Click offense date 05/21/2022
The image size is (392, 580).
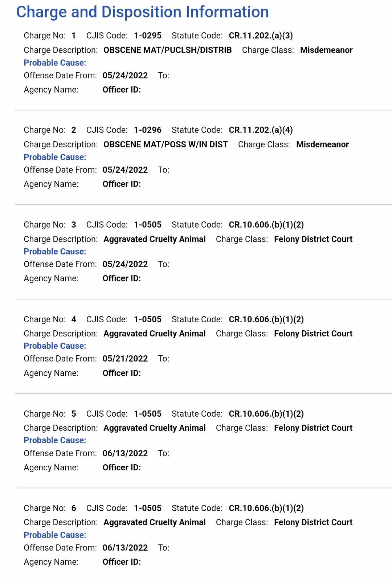(125, 359)
